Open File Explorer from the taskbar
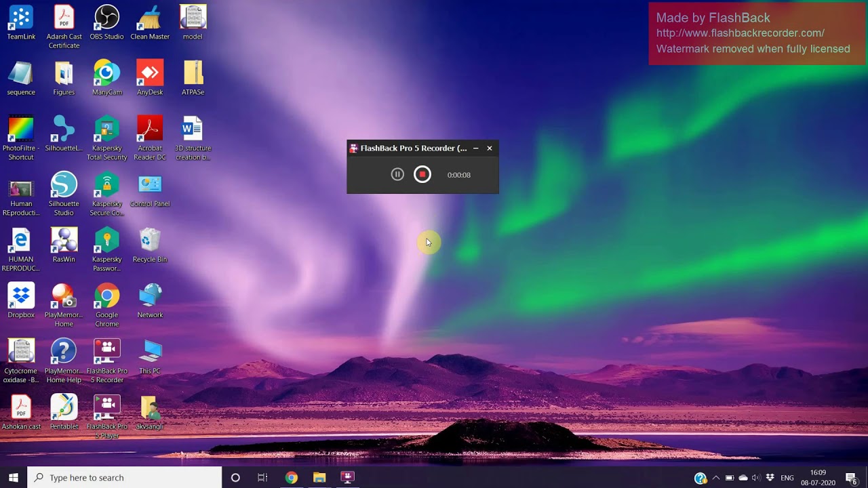This screenshot has height=488, width=868. tap(319, 477)
